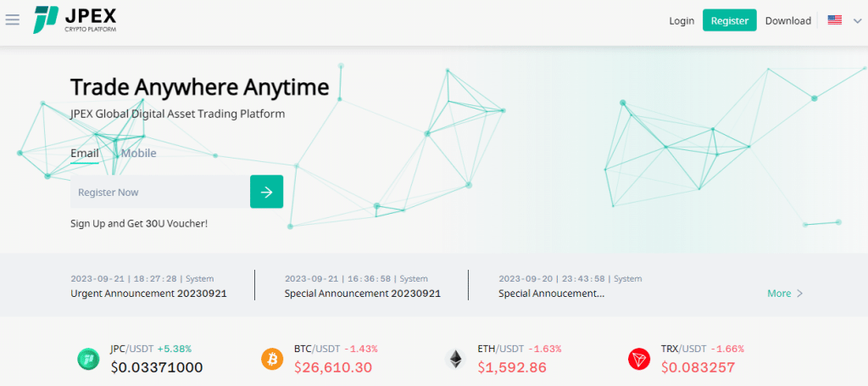This screenshot has width=868, height=386.
Task: Focus the Register Now input field
Action: pyautogui.click(x=160, y=192)
